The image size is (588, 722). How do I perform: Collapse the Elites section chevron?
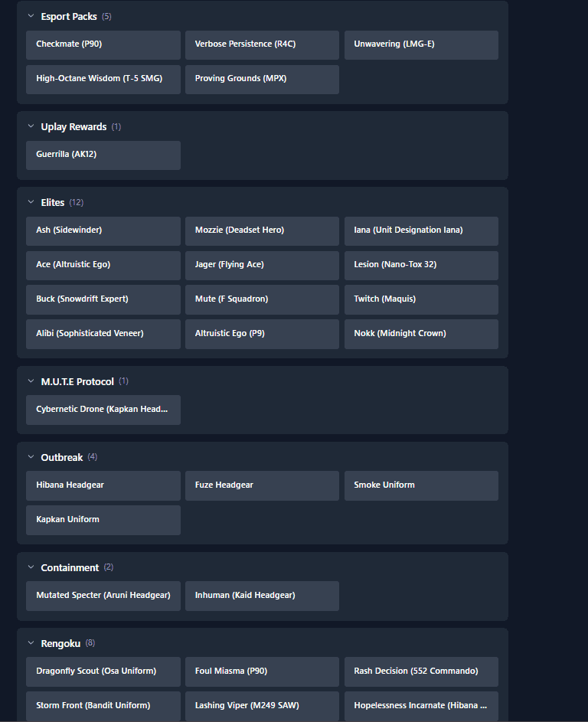tap(31, 202)
